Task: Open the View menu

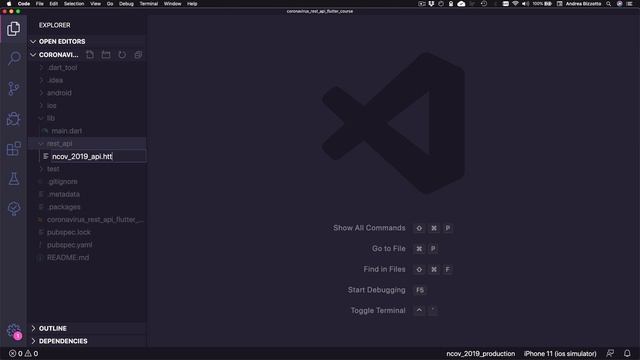Action: pos(96,4)
